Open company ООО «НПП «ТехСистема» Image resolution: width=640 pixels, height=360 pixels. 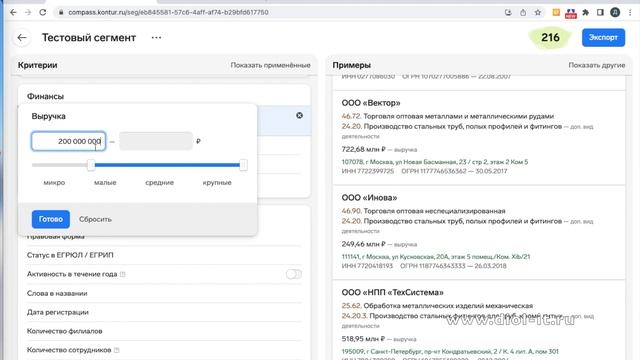pos(393,293)
